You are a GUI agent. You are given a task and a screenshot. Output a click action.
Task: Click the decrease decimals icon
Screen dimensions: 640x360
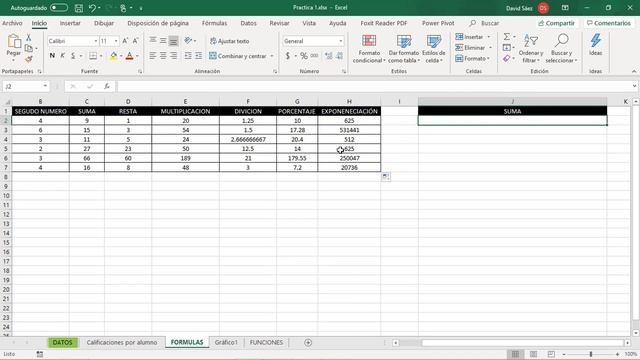pos(339,56)
